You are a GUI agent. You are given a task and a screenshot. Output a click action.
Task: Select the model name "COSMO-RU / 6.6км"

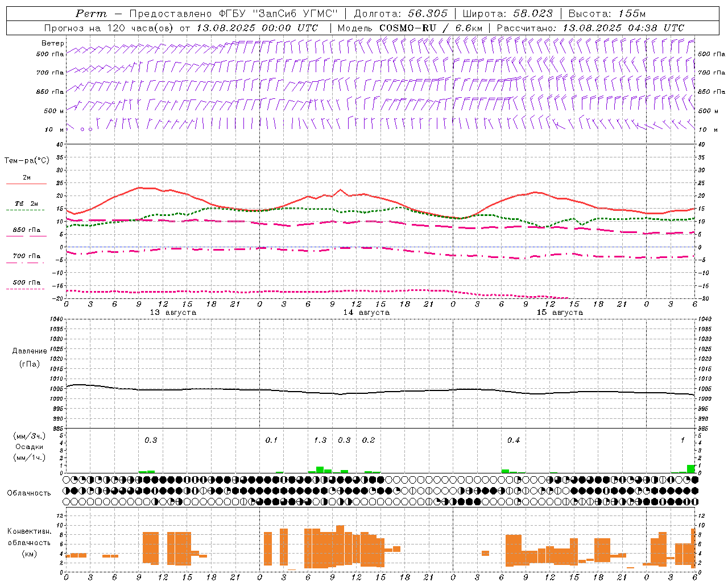[x=431, y=28]
